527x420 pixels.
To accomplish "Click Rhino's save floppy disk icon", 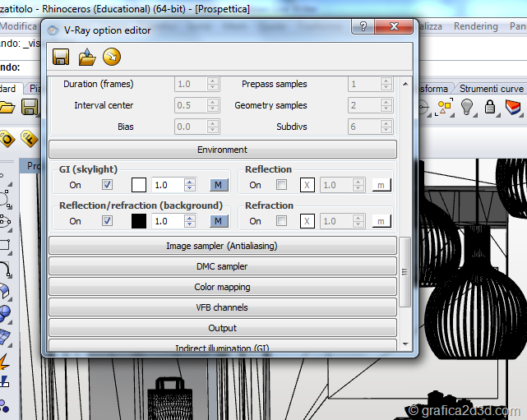I will [30, 107].
